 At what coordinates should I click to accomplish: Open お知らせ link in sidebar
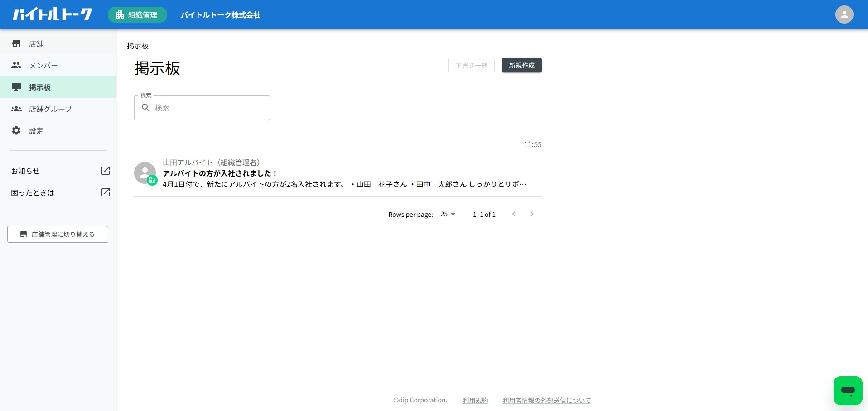(x=58, y=171)
